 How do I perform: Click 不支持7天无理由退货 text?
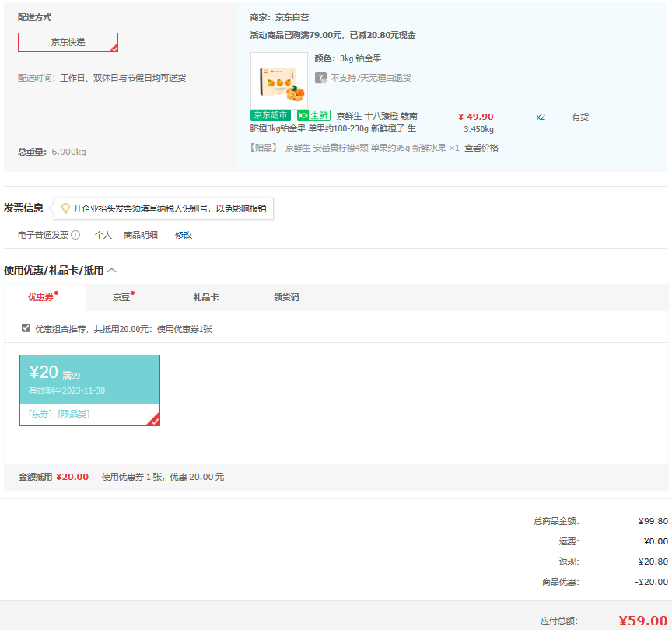pos(371,78)
